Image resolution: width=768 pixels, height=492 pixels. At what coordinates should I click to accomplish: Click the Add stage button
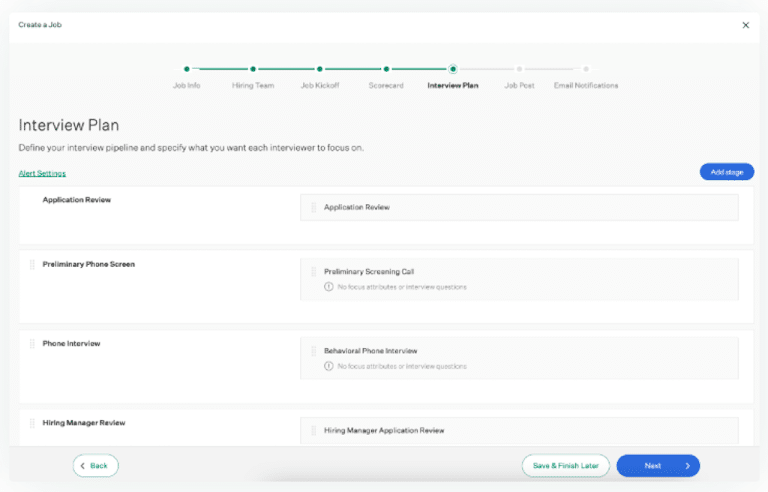tap(726, 172)
